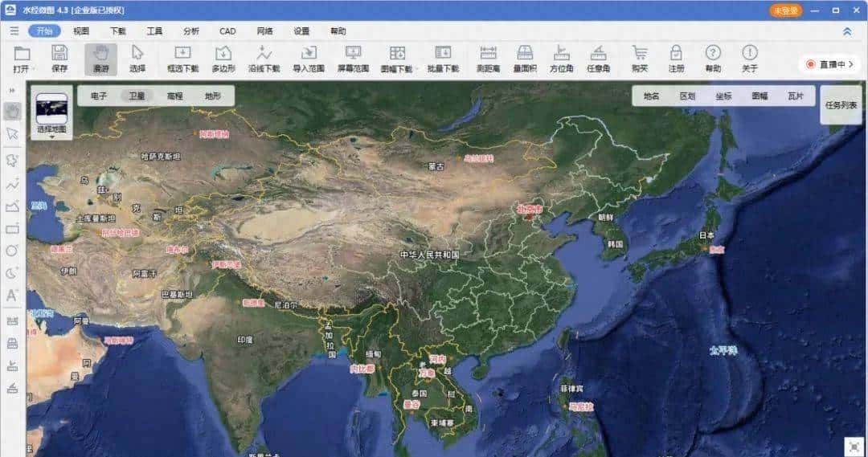Switch map to 电子 electronic layer

[99, 96]
